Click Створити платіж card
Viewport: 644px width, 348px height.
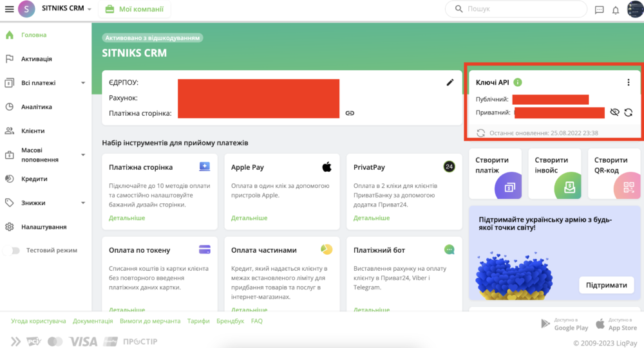495,174
